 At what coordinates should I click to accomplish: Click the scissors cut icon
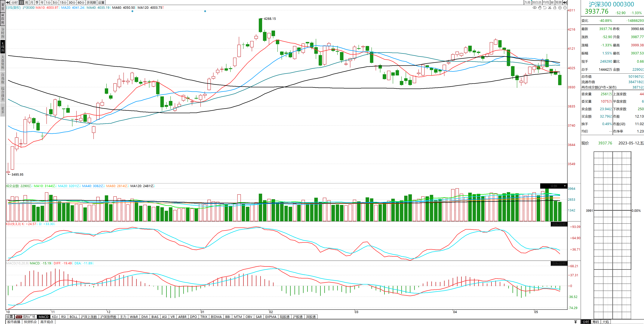(x=550, y=8)
